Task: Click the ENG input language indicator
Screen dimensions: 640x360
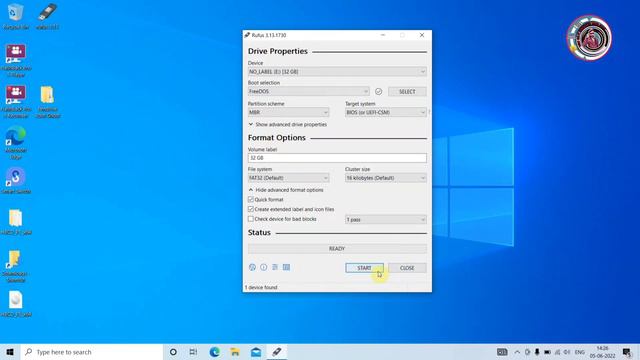Action: coord(580,352)
